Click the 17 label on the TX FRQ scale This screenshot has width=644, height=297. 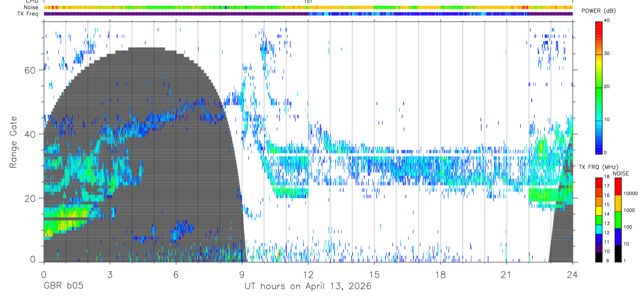tap(608, 186)
